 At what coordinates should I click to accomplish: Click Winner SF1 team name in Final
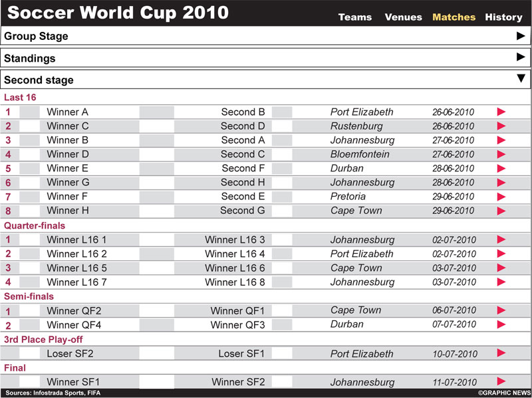(73, 382)
